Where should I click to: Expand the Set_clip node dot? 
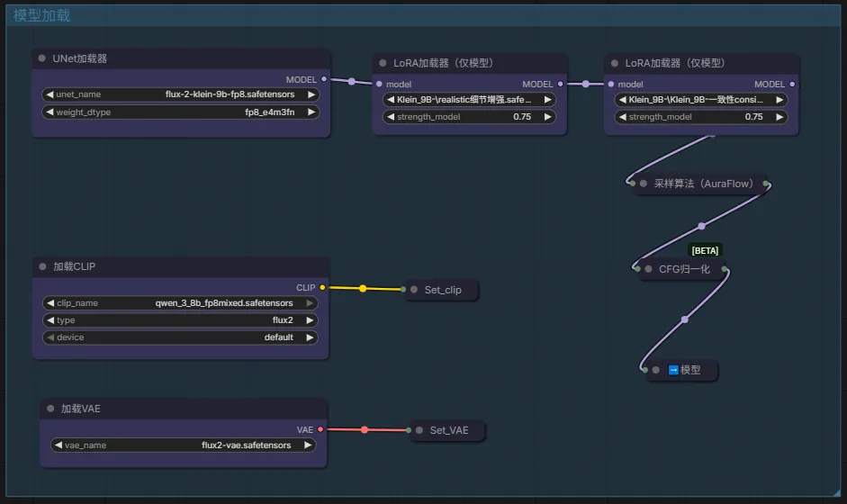click(x=414, y=290)
